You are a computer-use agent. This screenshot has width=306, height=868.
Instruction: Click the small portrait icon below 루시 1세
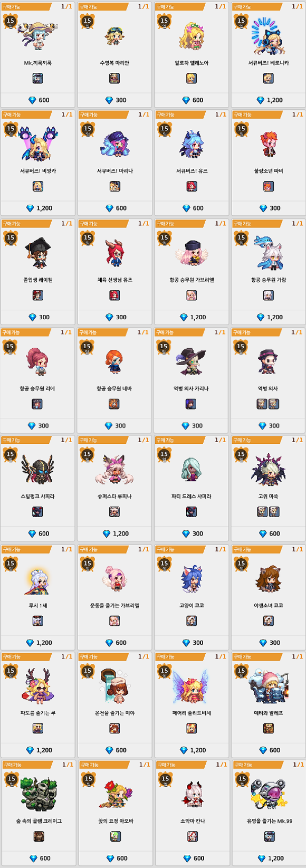(x=37, y=621)
